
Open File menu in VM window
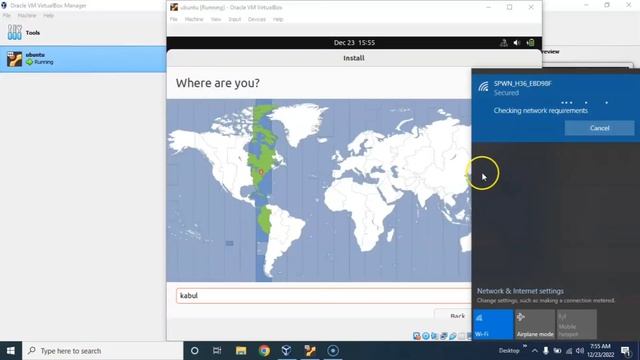[173, 19]
